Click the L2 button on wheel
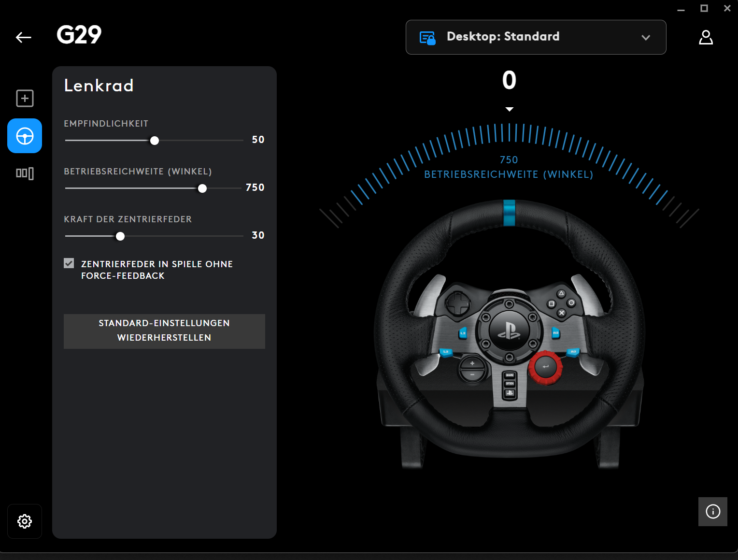The image size is (738, 560). click(x=463, y=333)
